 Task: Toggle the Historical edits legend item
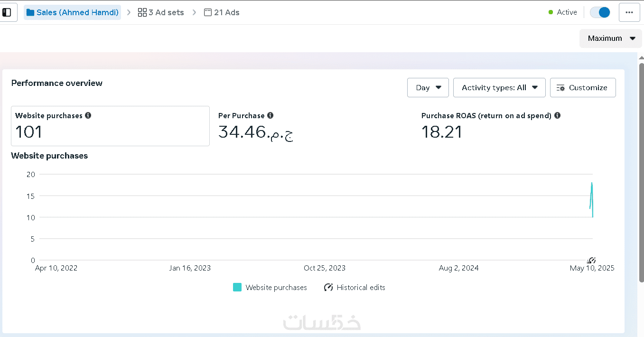pyautogui.click(x=355, y=288)
